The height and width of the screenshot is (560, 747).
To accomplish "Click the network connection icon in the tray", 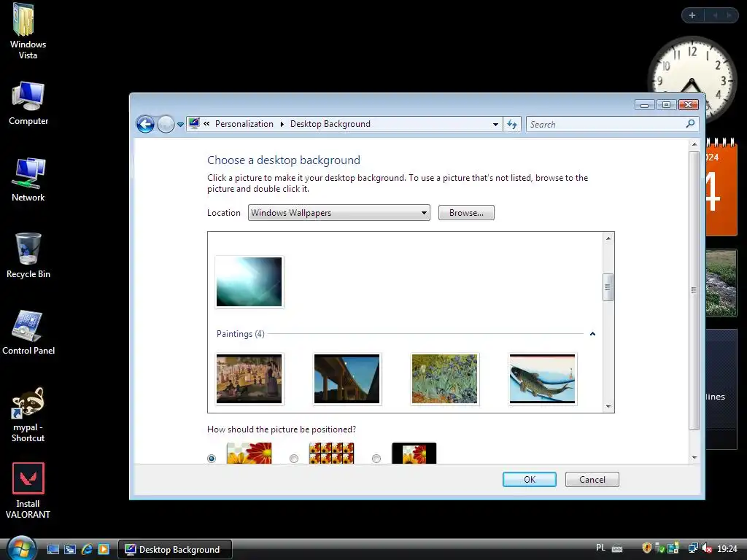I will coord(693,548).
